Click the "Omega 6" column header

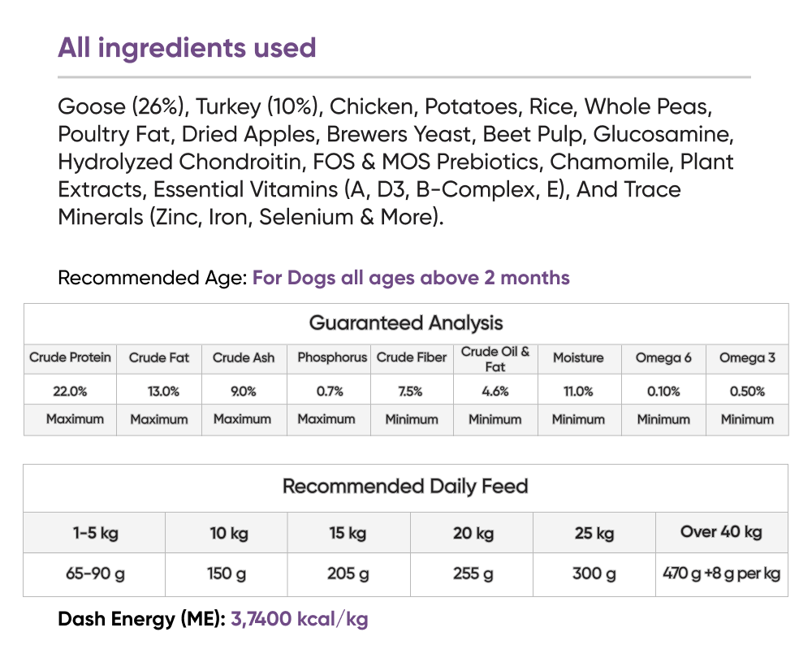[x=663, y=357]
